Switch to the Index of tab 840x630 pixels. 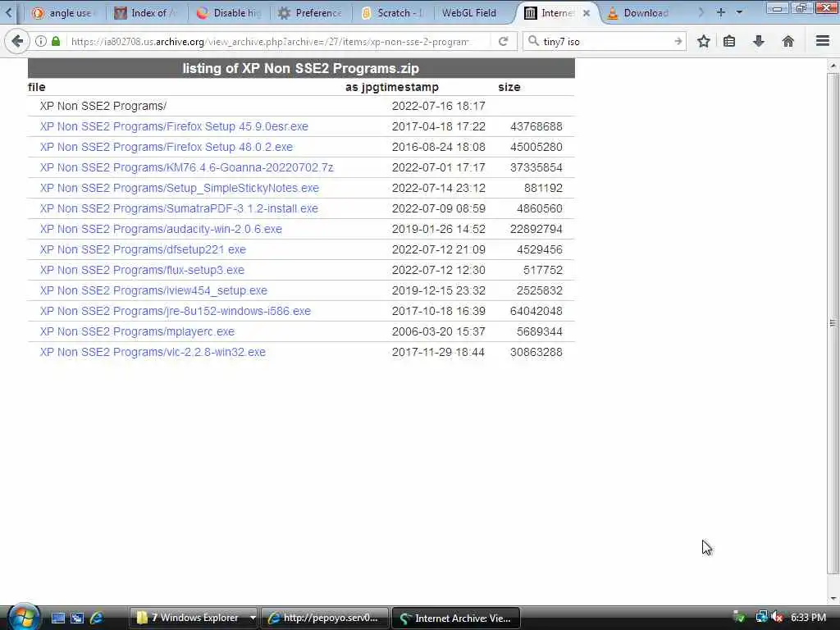point(146,13)
